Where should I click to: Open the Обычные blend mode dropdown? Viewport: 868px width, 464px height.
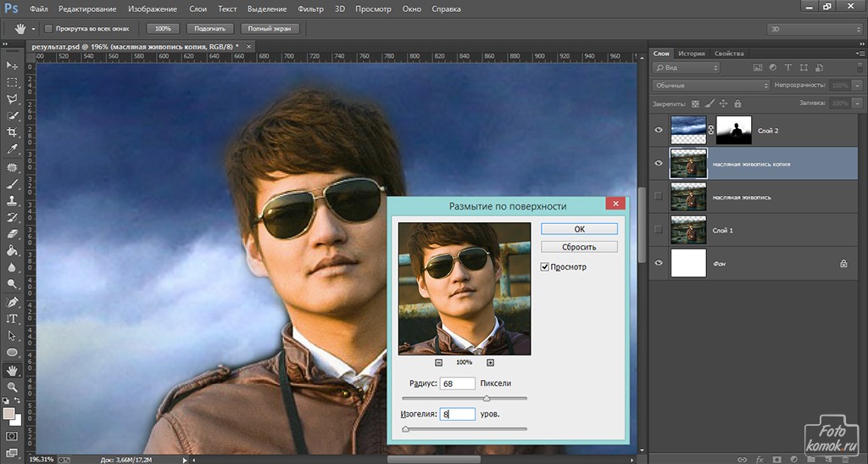point(710,86)
